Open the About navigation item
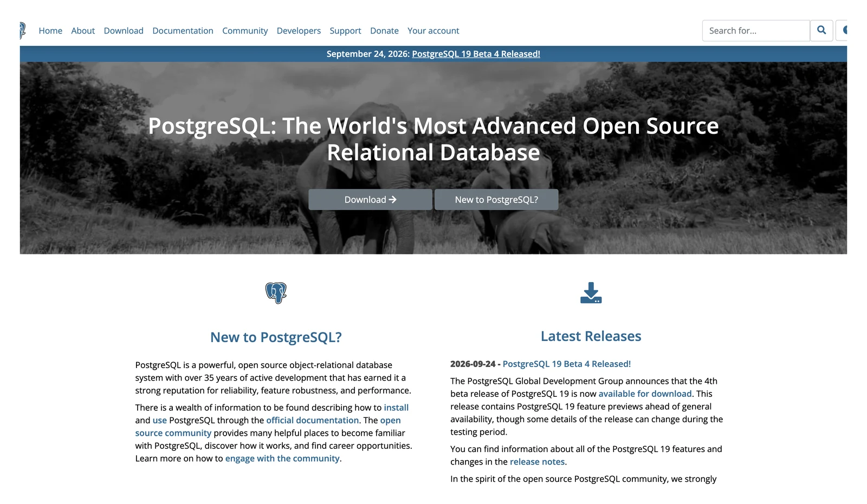This screenshot has width=867, height=504. click(83, 31)
